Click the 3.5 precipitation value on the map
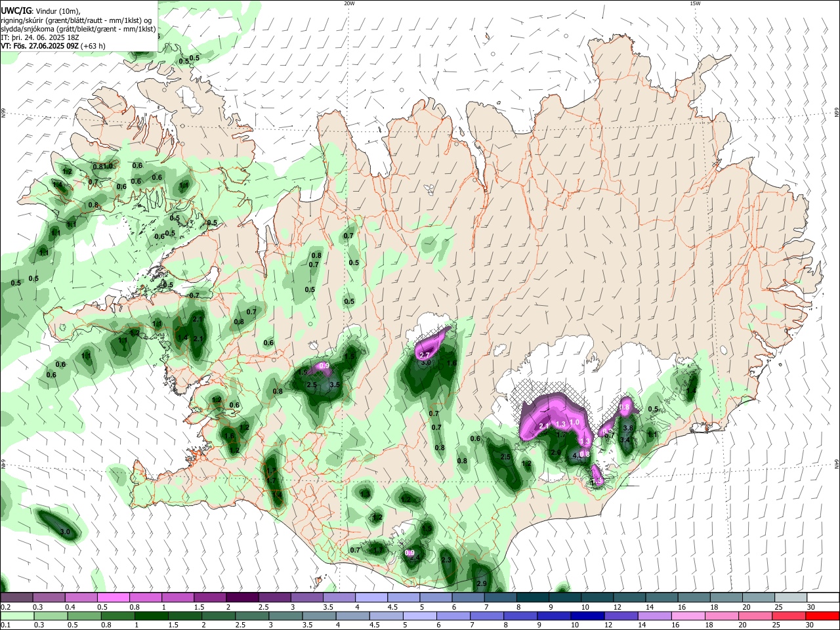The image size is (840, 630). point(335,385)
